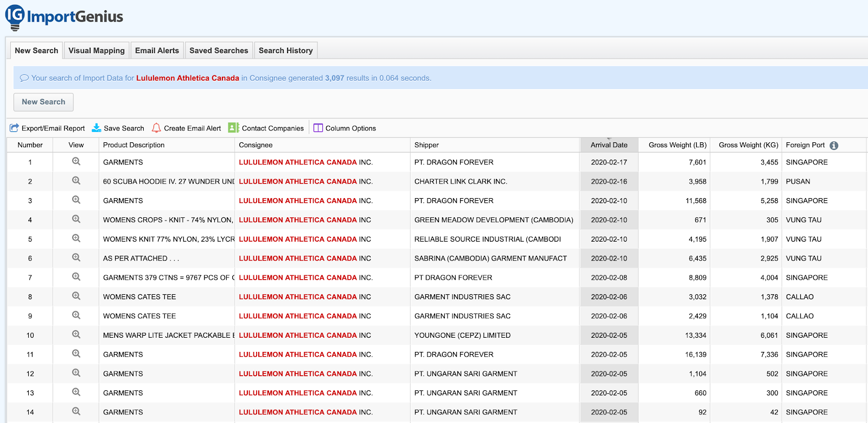The image size is (868, 423).
Task: Click arrival date 2020-02-16 cell
Action: point(609,181)
